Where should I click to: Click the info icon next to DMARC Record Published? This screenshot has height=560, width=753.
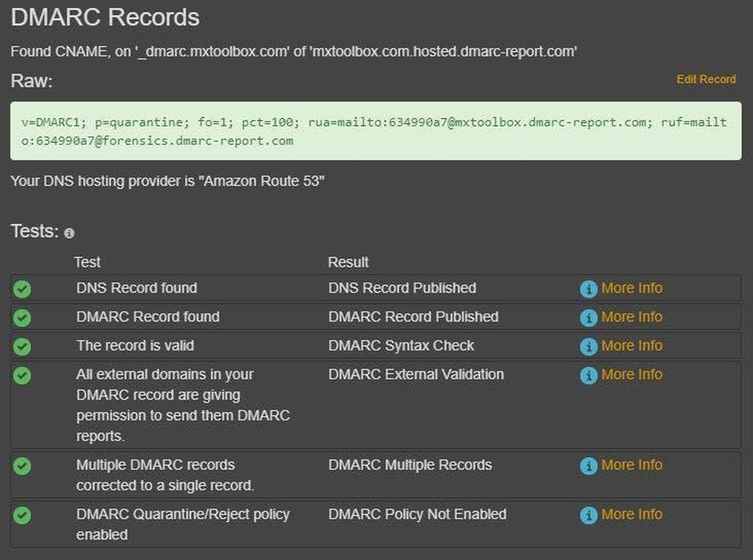coord(588,317)
